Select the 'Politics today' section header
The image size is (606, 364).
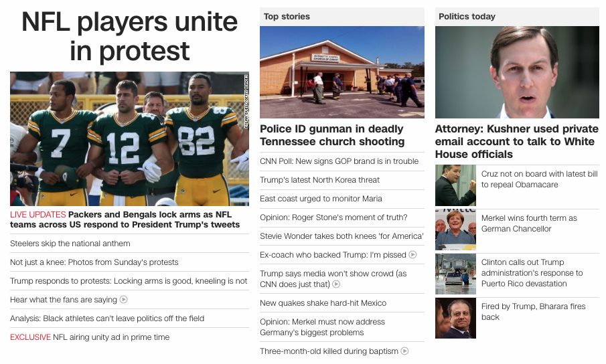tap(467, 17)
